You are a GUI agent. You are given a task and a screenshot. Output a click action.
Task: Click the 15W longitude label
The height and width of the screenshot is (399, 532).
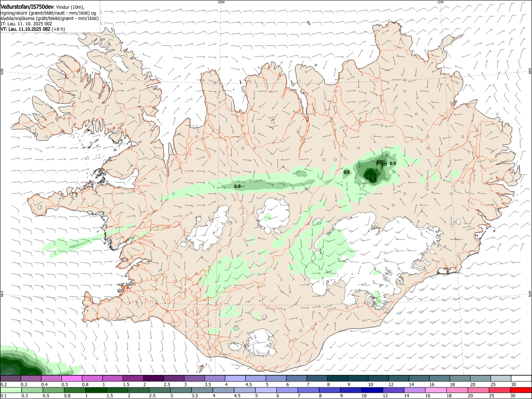pyautogui.click(x=440, y=2)
